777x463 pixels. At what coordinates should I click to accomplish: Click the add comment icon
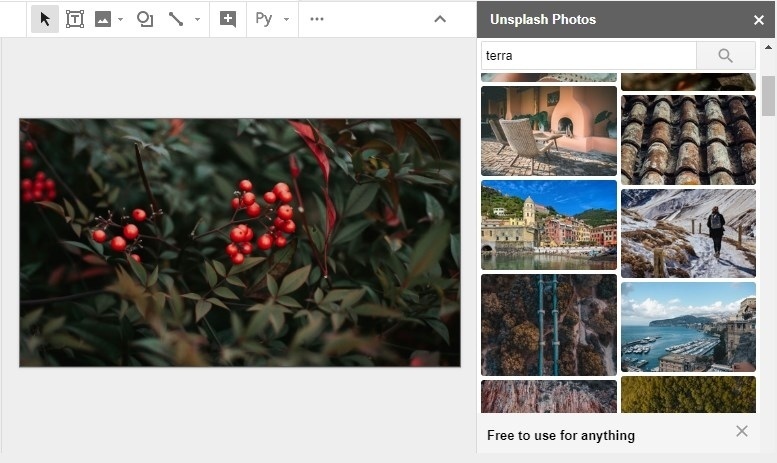click(228, 19)
